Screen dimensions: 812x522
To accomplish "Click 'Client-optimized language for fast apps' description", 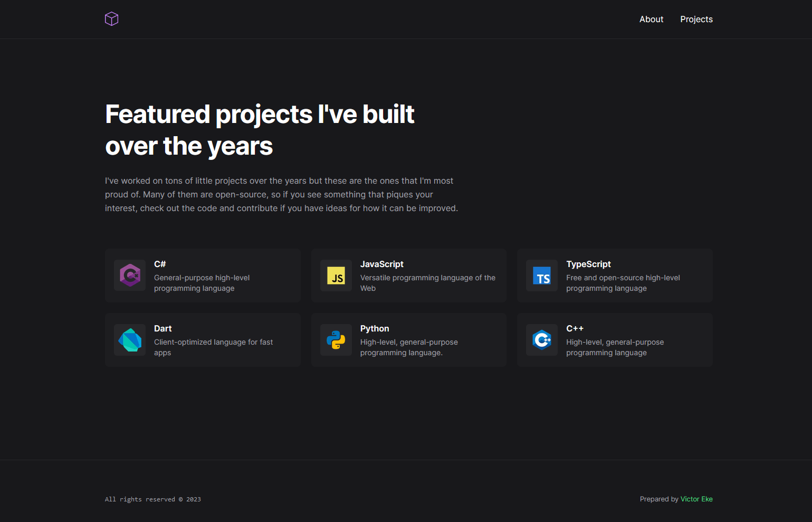I will click(213, 347).
